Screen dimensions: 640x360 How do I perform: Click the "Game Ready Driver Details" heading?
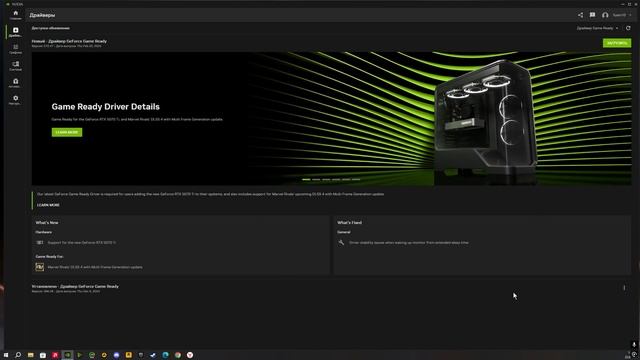(106, 107)
